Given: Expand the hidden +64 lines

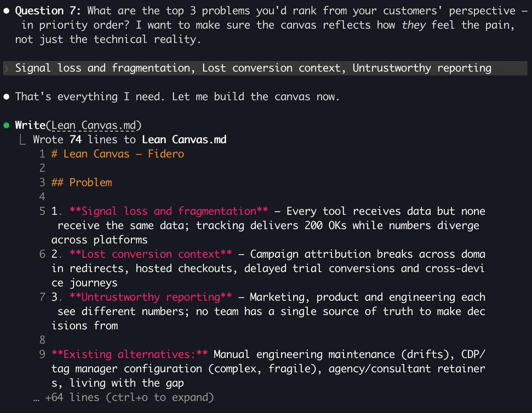Looking at the screenshot, I should (129, 398).
